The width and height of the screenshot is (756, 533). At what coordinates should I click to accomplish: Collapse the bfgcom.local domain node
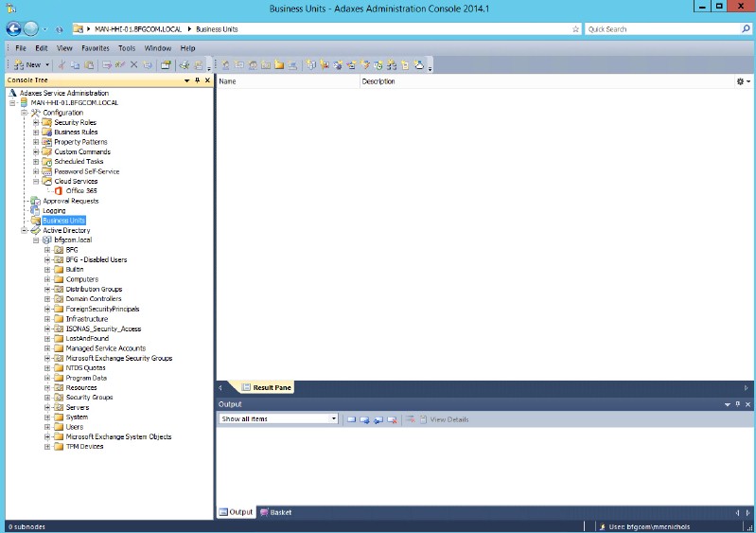(x=36, y=240)
